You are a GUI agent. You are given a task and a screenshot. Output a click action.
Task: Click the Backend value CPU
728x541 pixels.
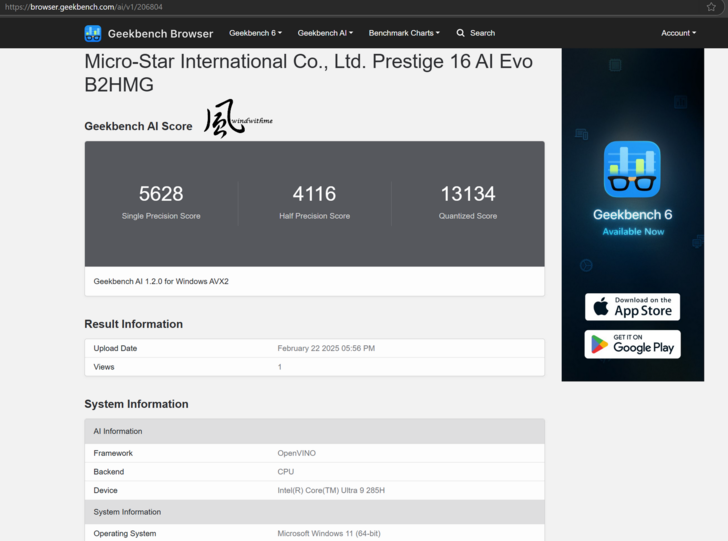[286, 472]
